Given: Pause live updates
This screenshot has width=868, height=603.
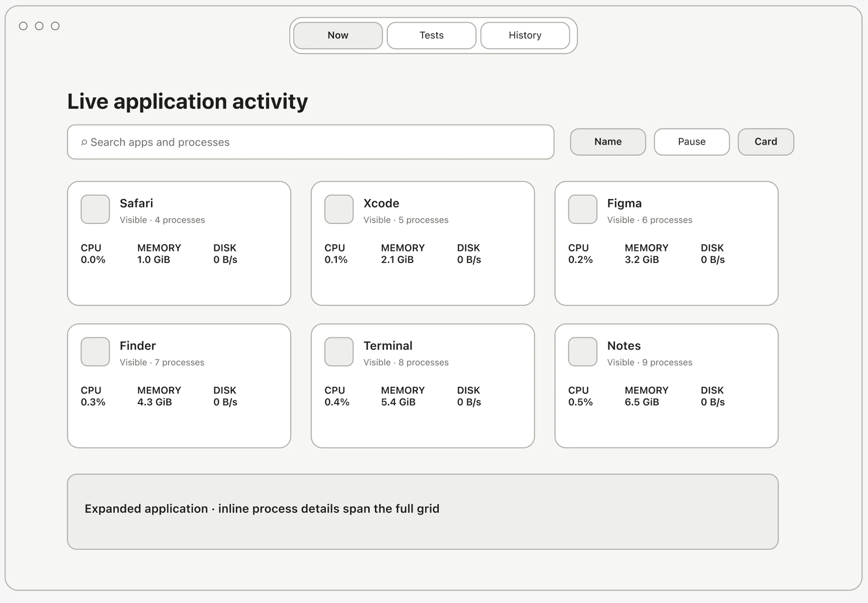Looking at the screenshot, I should (692, 142).
